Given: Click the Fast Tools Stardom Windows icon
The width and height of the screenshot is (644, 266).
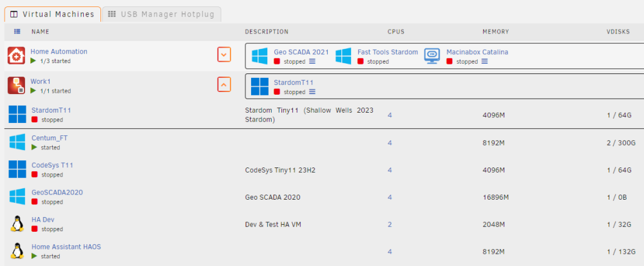Looking at the screenshot, I should pyautogui.click(x=343, y=56).
